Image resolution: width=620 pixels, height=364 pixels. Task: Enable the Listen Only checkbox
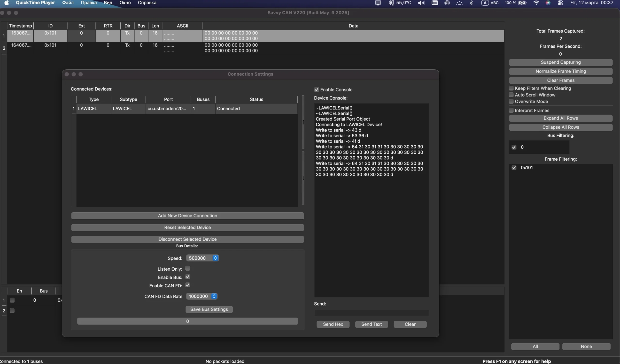[187, 268]
